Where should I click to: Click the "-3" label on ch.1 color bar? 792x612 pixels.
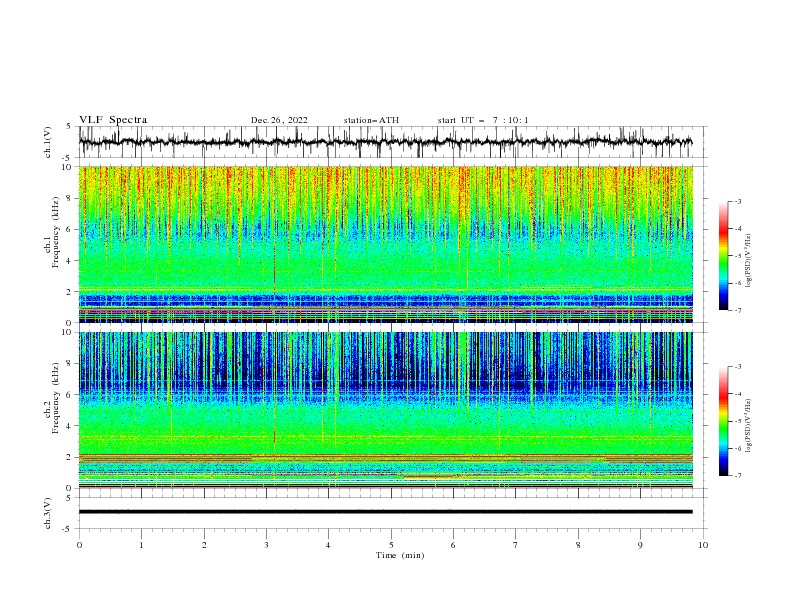738,201
